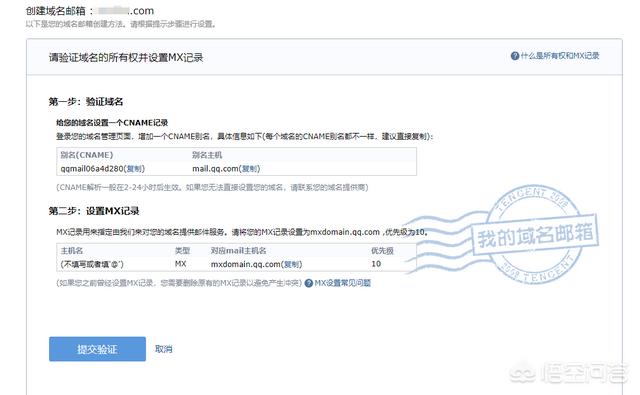Click the 取消 cancel link
The height and width of the screenshot is (395, 640).
[x=164, y=349]
